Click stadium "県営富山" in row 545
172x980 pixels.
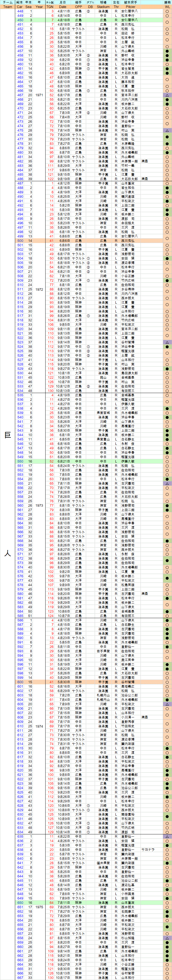click(103, 439)
